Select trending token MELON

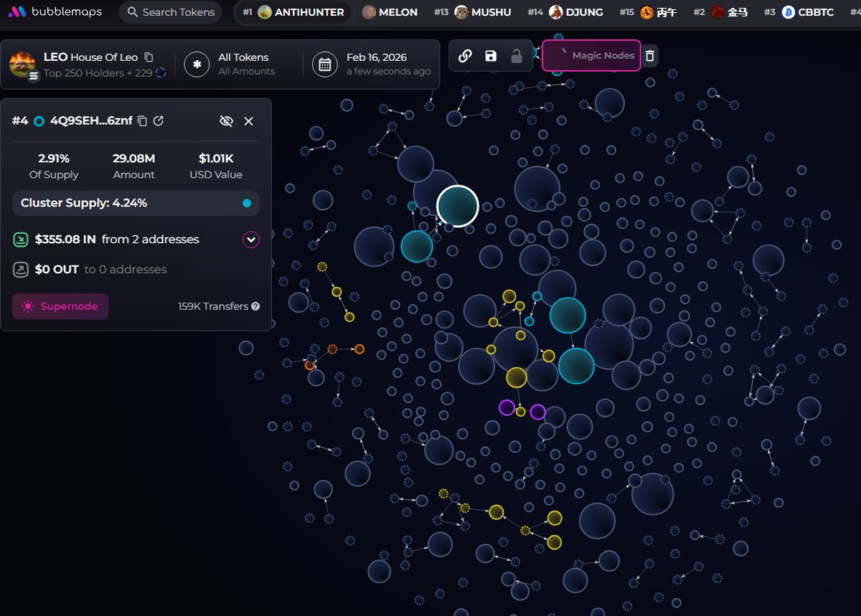point(390,12)
